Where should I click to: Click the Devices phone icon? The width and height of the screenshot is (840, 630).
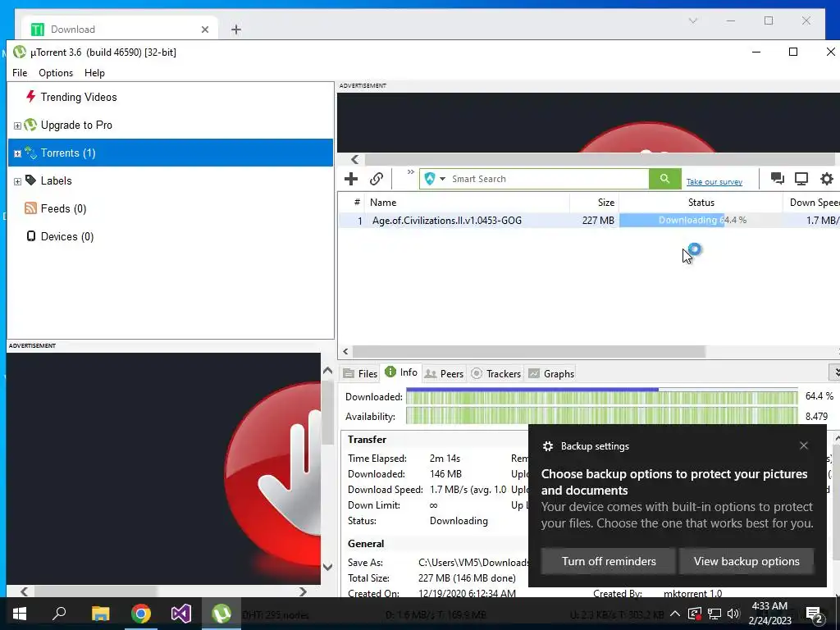click(31, 236)
